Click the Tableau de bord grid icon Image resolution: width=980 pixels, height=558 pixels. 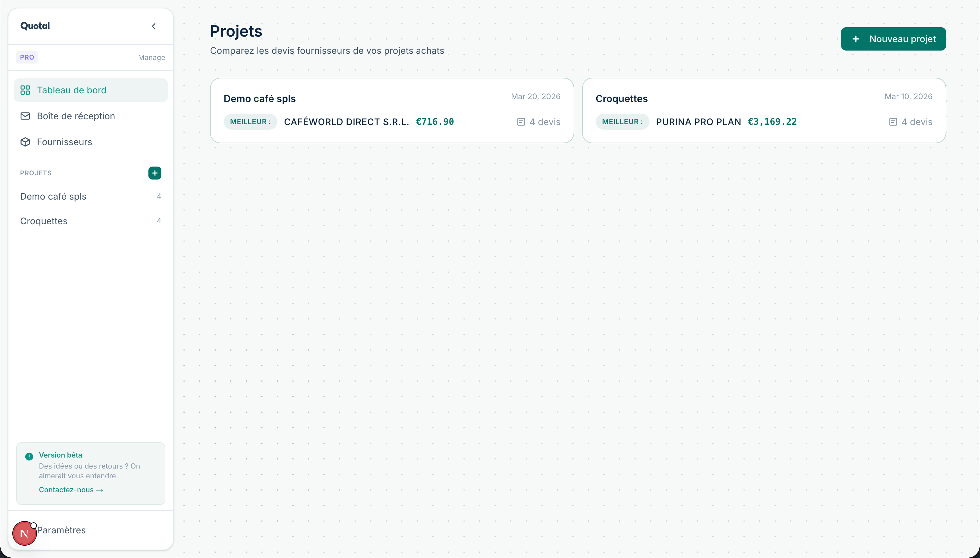25,90
